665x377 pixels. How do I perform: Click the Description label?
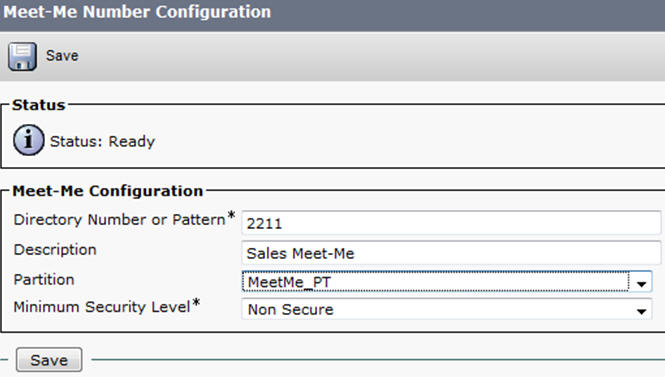[55, 250]
